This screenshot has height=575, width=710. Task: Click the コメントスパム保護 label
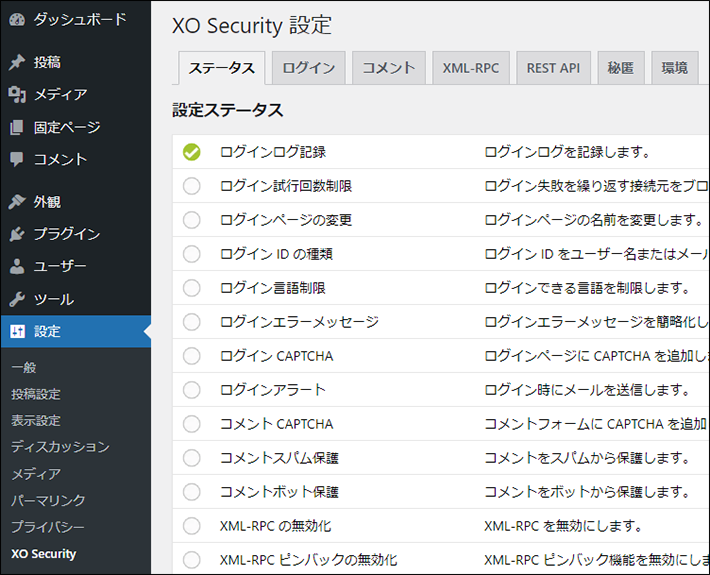(x=279, y=458)
